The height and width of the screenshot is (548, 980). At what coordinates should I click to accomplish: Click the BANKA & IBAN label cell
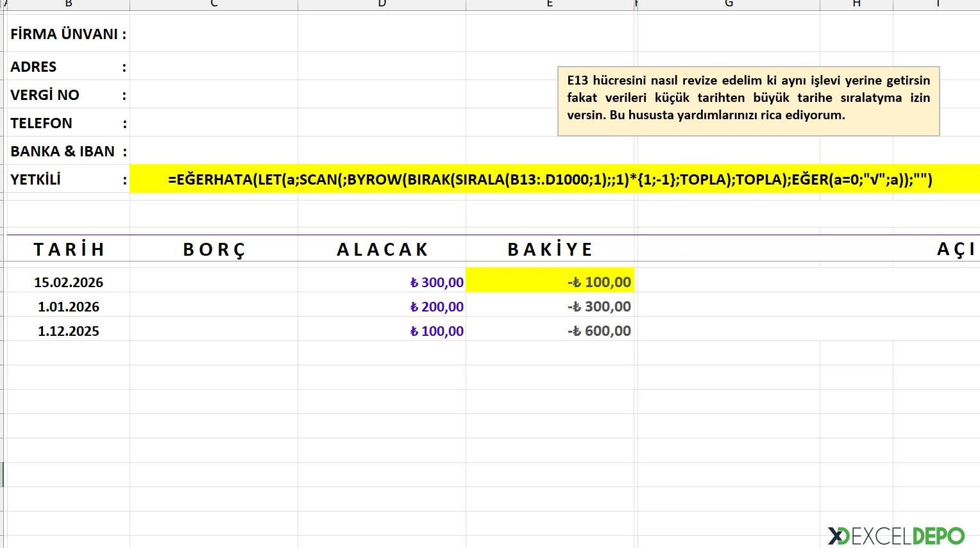(67, 151)
